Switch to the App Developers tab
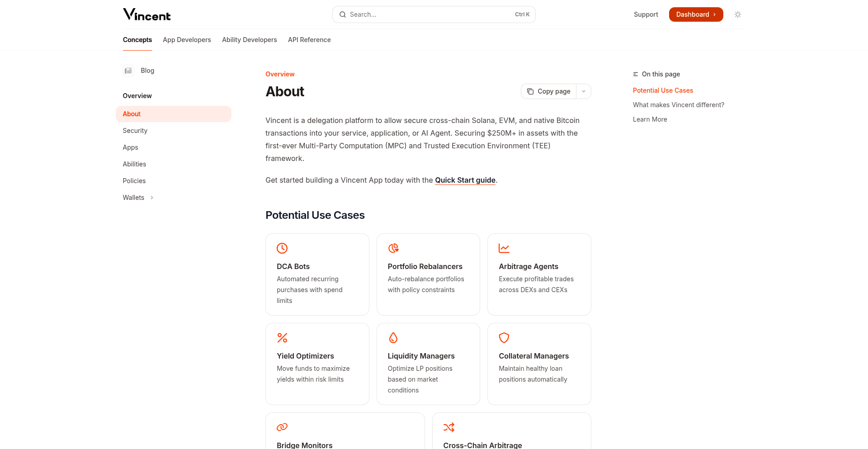Image resolution: width=868 pixels, height=449 pixels. [187, 40]
